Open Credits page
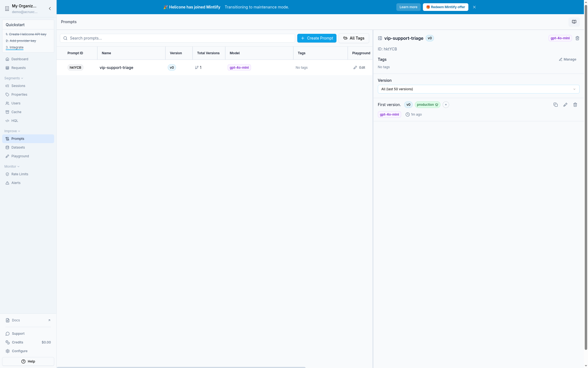 click(28, 342)
